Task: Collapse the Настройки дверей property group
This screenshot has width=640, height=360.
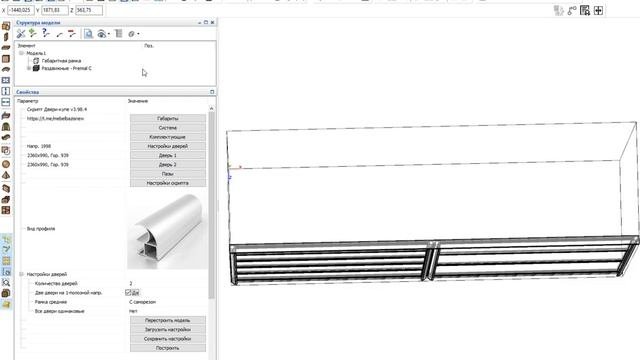Action: pos(21,274)
